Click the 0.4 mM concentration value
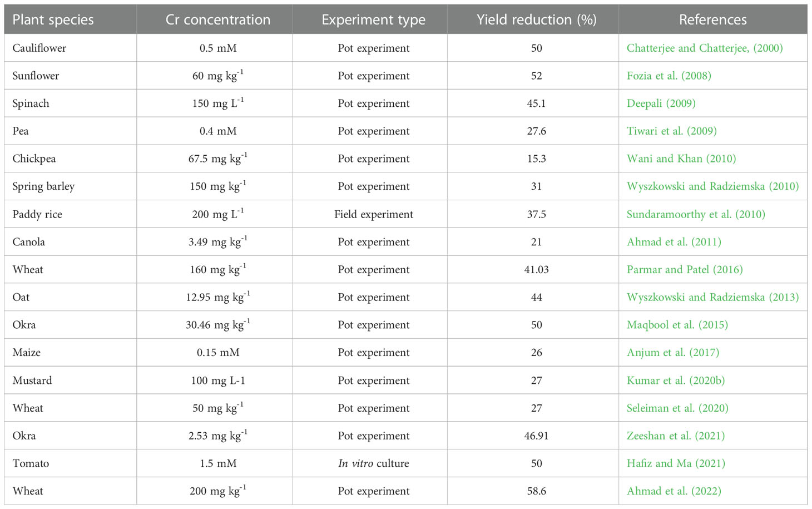This screenshot has width=812, height=509. [x=218, y=131]
